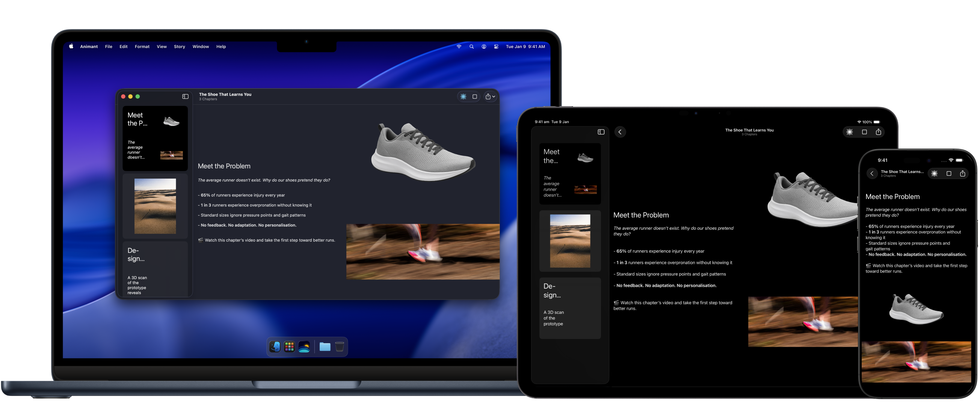The width and height of the screenshot is (980, 402).
Task: Open the Trash in the Dock
Action: [339, 347]
